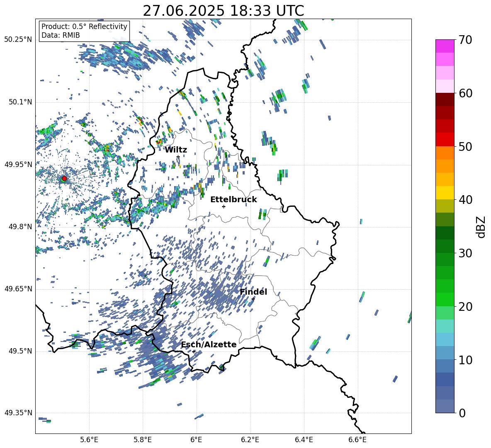Click the Findel city label
The image size is (491, 448).
point(253,292)
